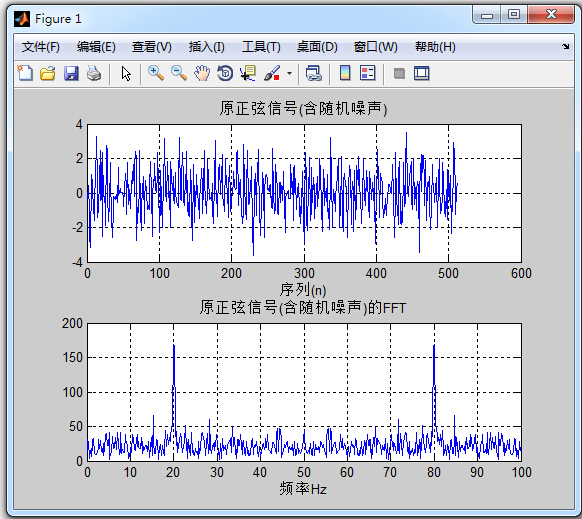Viewport: 582px width, 519px height.
Task: Insert a legend from the toolbar
Action: pos(368,73)
